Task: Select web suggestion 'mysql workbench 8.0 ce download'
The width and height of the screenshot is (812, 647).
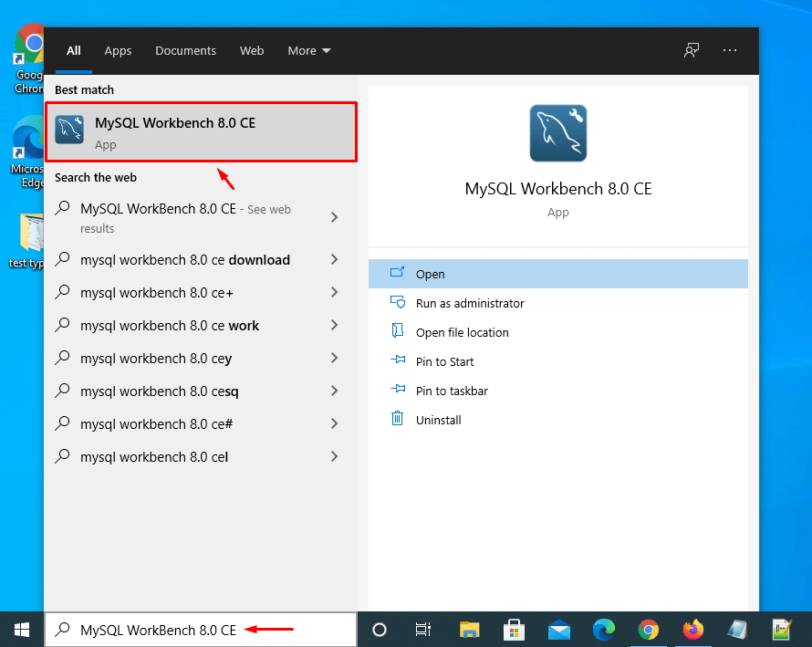Action: pos(201,259)
